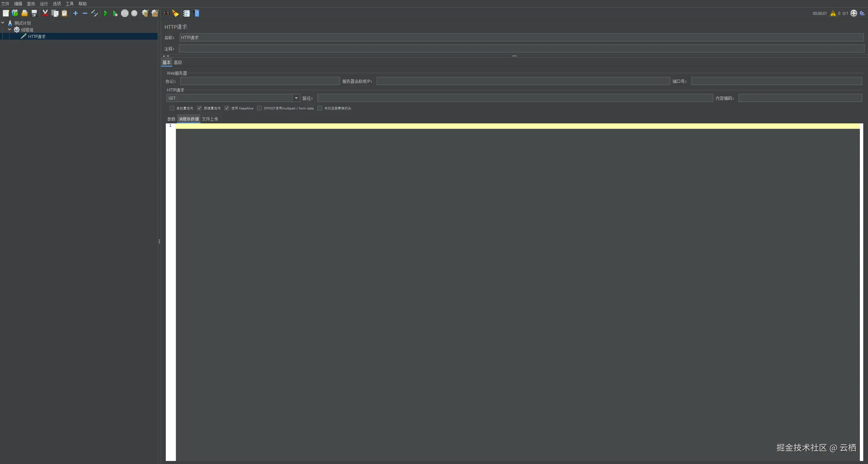Open the Function helper list icon
Viewport: 868px width, 464px height.
point(186,13)
